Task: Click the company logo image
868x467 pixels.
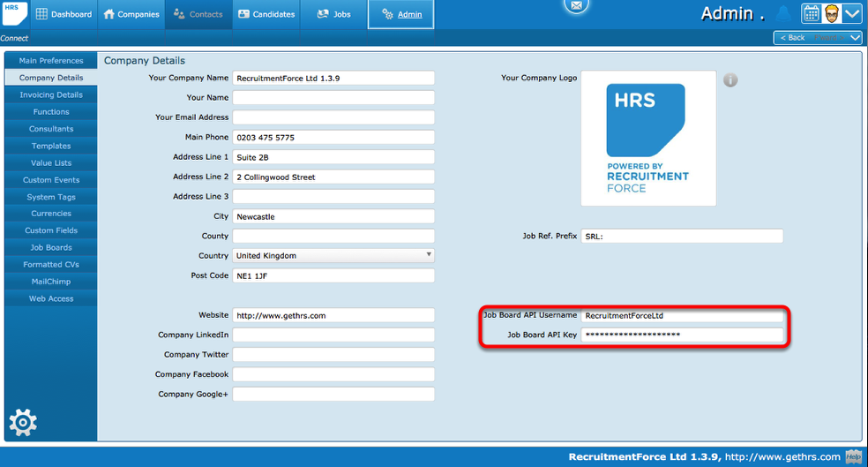Action: 648,139
